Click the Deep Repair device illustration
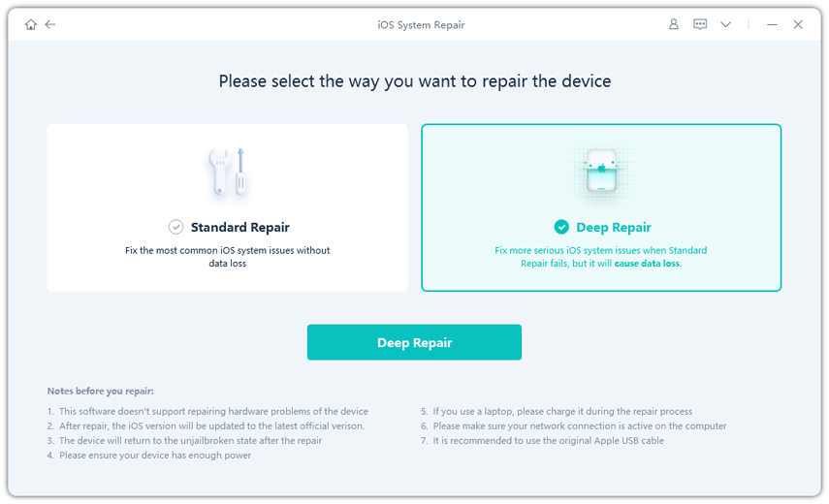The width and height of the screenshot is (829, 504). click(601, 173)
